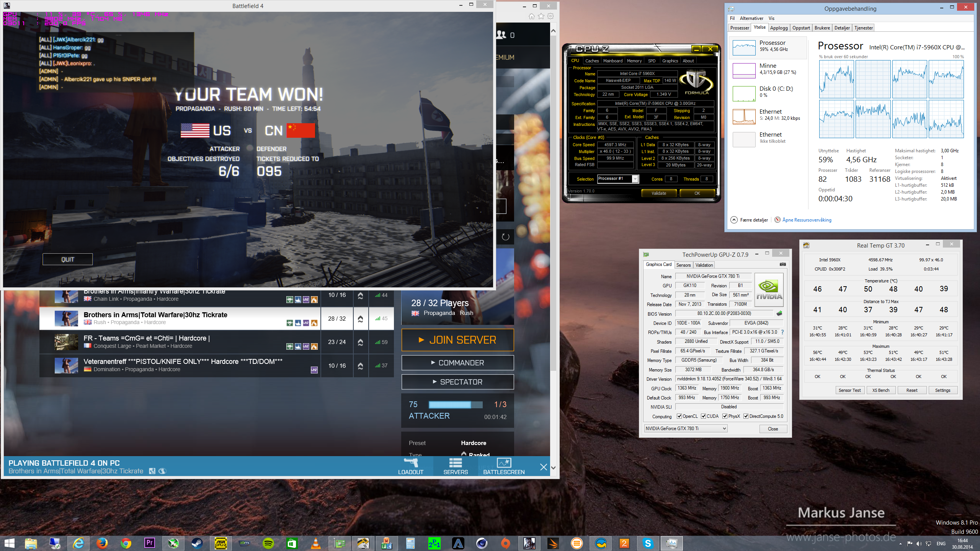
Task: Click Reset in Real Temp
Action: pyautogui.click(x=912, y=390)
